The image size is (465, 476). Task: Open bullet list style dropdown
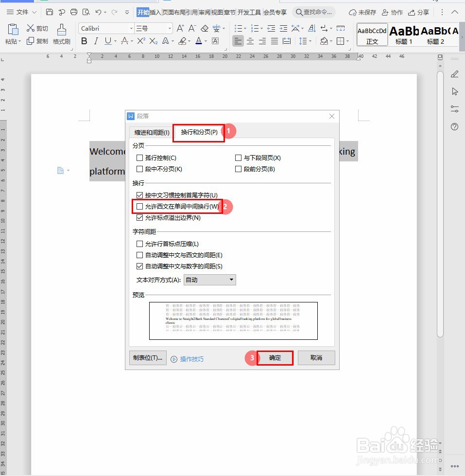click(x=245, y=29)
